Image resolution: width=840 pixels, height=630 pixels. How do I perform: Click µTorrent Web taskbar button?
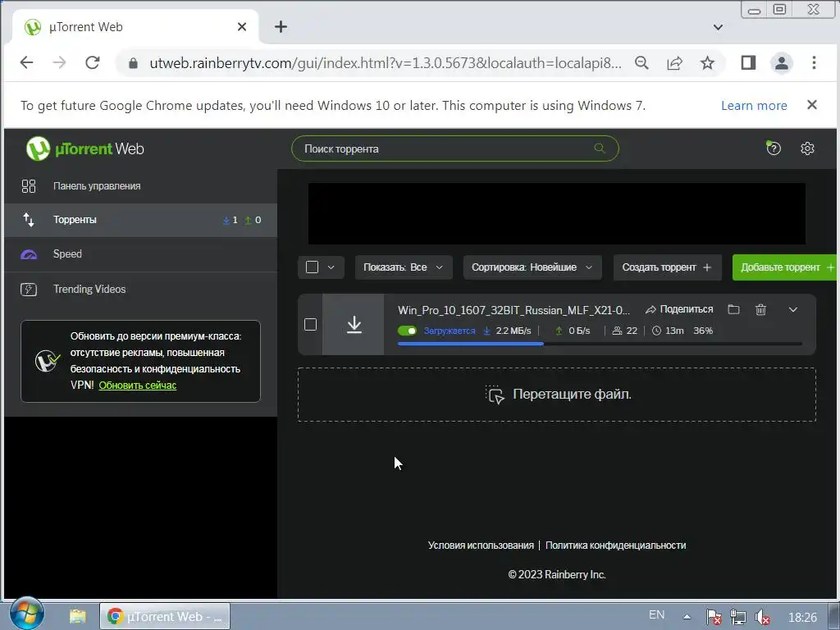pyautogui.click(x=164, y=616)
